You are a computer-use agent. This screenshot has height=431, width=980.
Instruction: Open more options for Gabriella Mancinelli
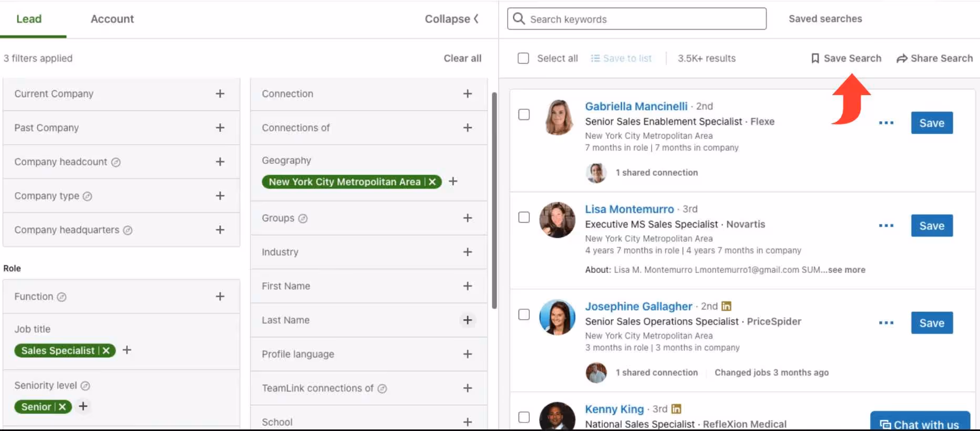(886, 123)
